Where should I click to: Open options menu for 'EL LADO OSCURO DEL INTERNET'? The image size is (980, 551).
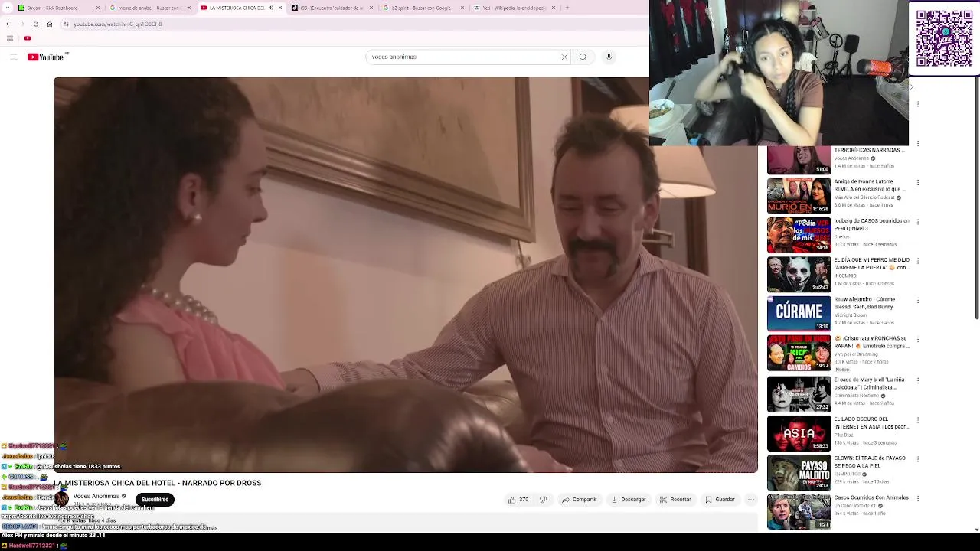917,420
